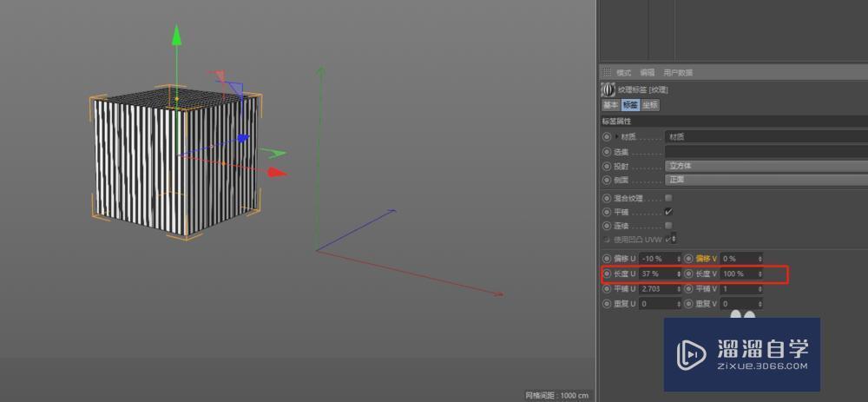Click the 平铺 U 2.703 field
The image size is (868, 402).
[658, 288]
